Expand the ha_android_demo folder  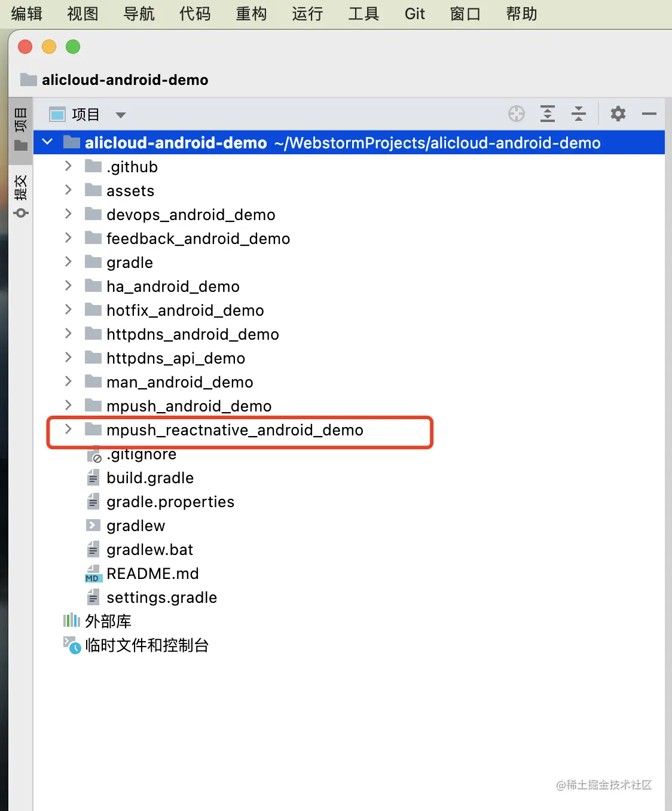(68, 286)
